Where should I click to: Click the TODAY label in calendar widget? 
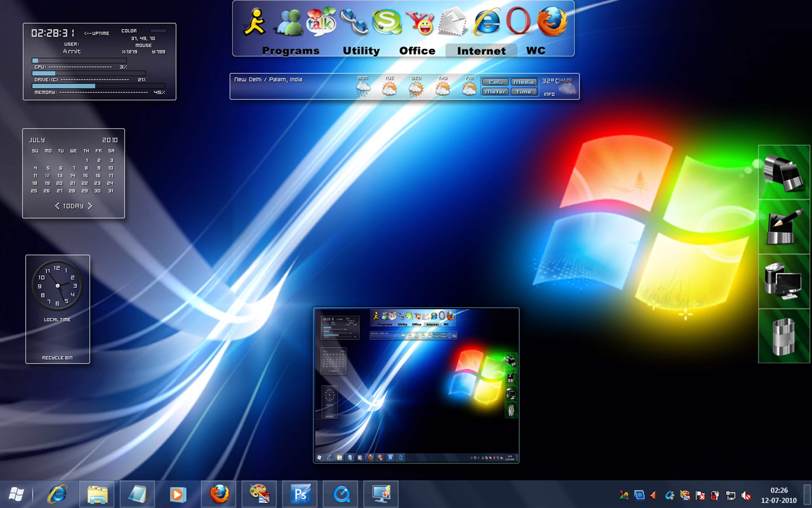[x=73, y=206]
